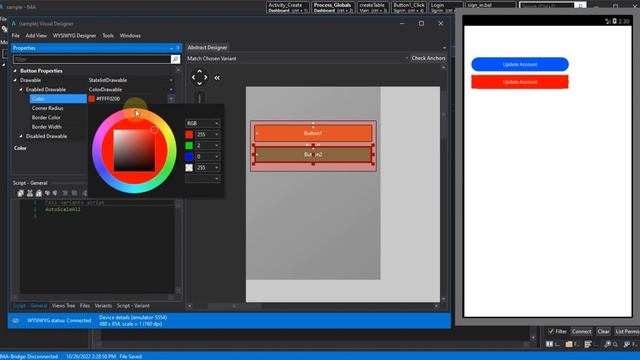Select Button2 in the designer canvas

pyautogui.click(x=313, y=154)
